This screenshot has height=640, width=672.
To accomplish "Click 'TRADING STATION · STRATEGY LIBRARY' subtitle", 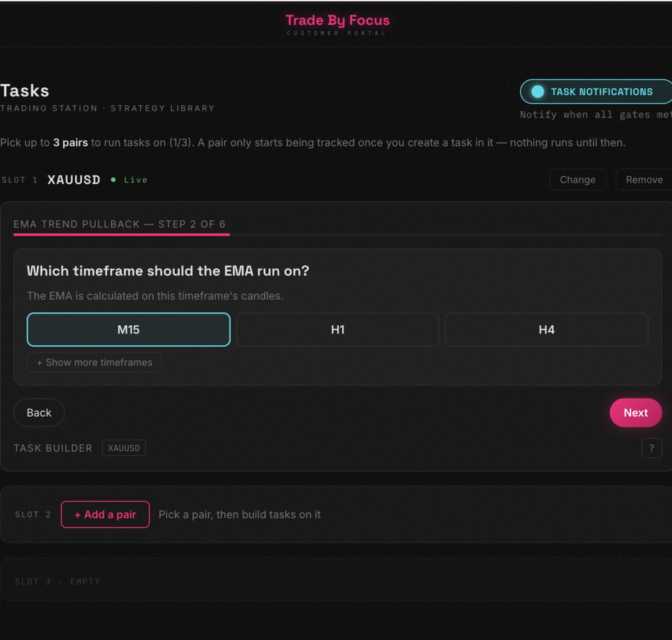I will tap(107, 108).
